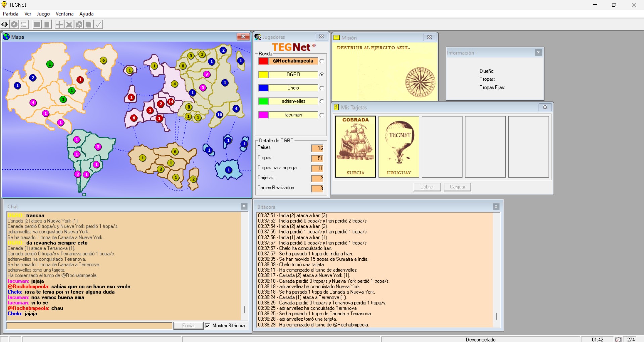Viewport: 644px width, 342px height.
Task: Open the Ver menu
Action: 28,14
